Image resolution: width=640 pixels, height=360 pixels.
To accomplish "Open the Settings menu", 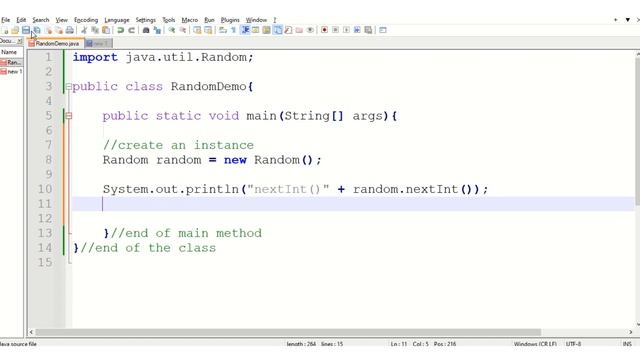I will [145, 20].
